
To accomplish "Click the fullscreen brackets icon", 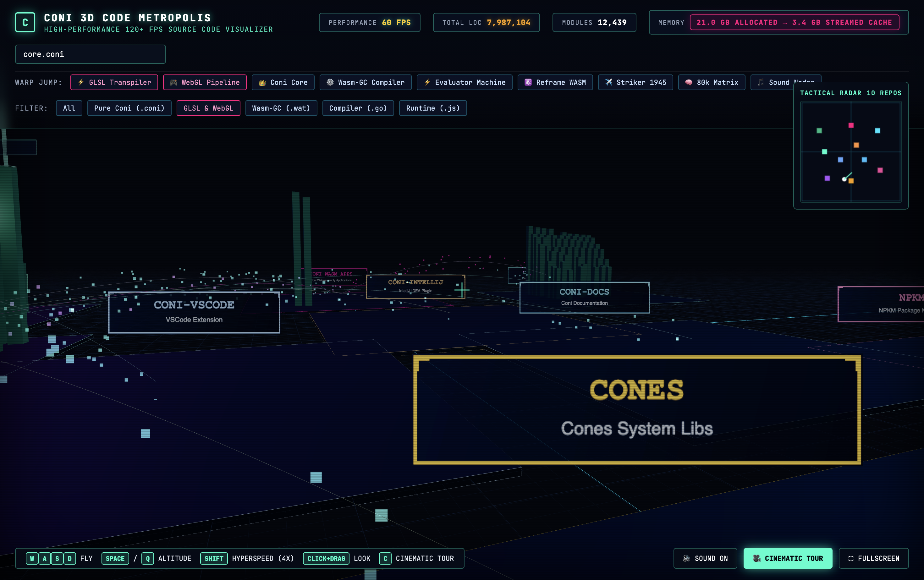I will [851, 559].
